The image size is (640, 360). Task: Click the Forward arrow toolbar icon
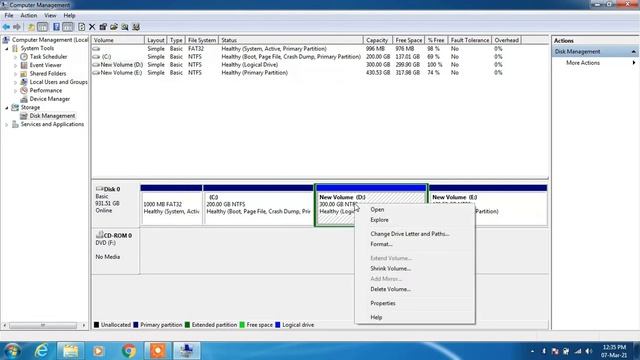(x=17, y=27)
